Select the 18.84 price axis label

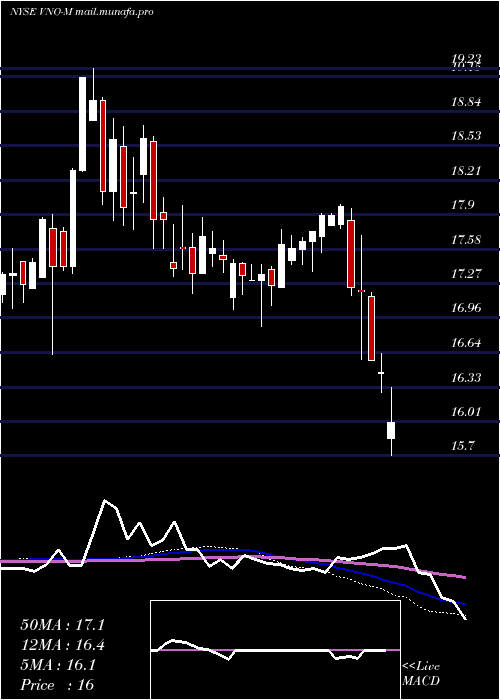pyautogui.click(x=466, y=102)
